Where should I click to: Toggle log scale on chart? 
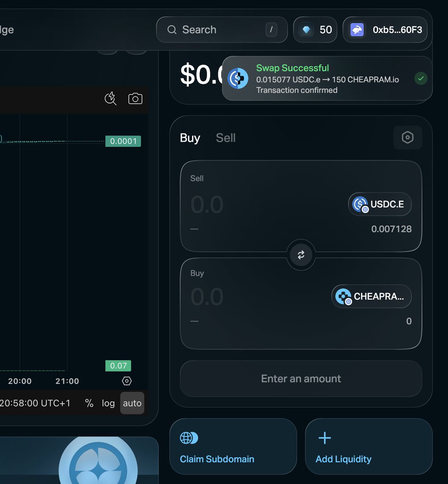coord(108,403)
